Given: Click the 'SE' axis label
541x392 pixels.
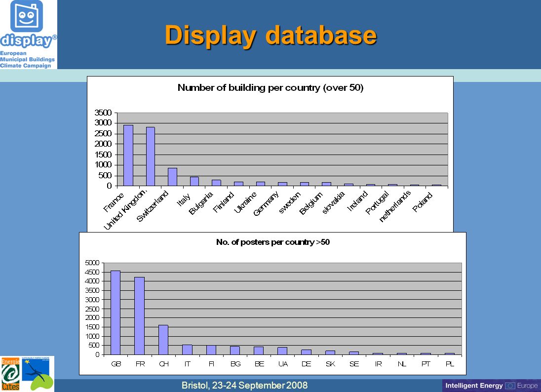Looking at the screenshot, I should (x=354, y=364).
